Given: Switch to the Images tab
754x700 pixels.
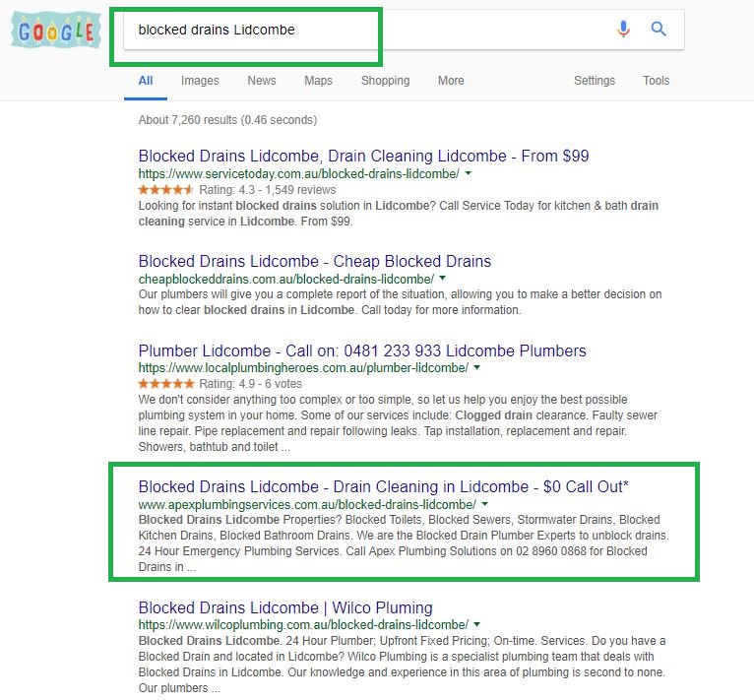Looking at the screenshot, I should click(x=200, y=81).
